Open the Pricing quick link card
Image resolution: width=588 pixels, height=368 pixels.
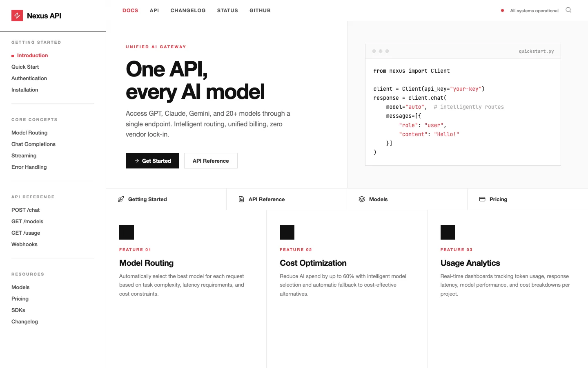coord(528,199)
